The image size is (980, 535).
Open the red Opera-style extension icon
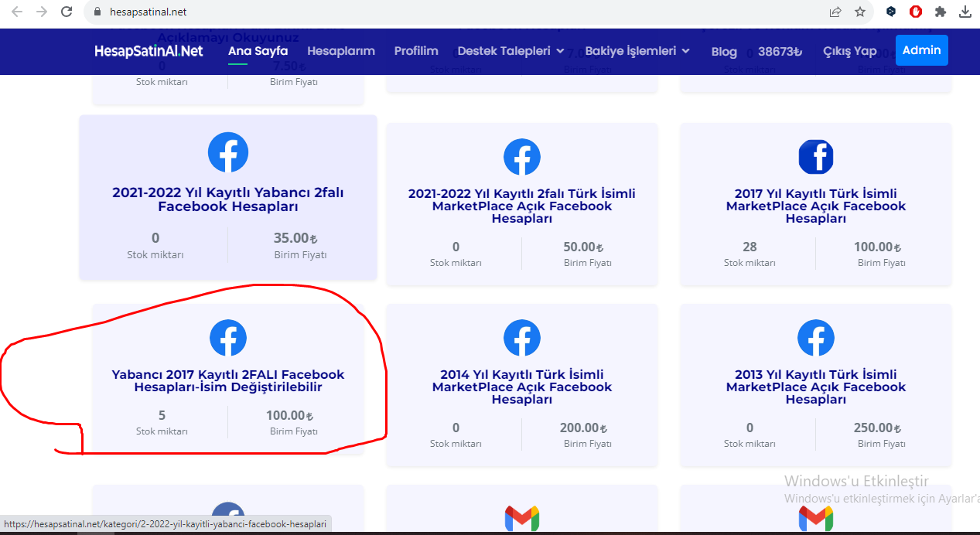coord(916,12)
